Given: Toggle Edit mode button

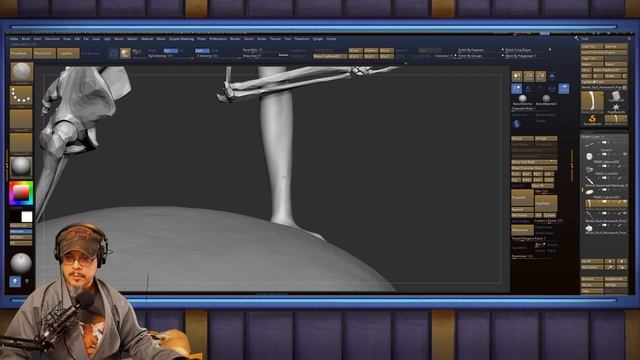Looking at the screenshot, I should 113,53.
